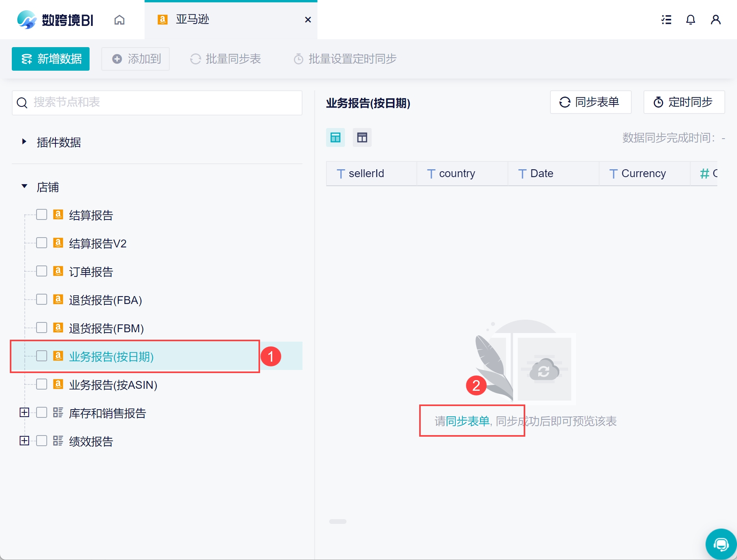Click the Amazon icon beside 退货报告(FBA)

58,299
